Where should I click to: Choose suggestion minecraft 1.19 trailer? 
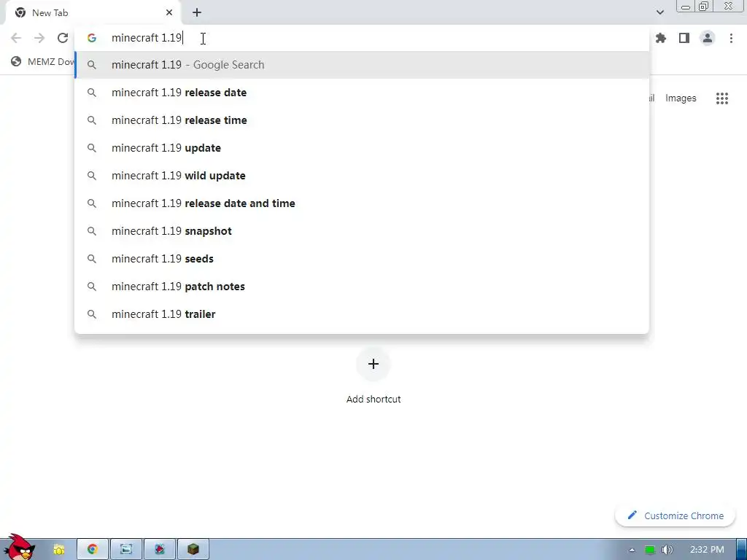(x=362, y=314)
